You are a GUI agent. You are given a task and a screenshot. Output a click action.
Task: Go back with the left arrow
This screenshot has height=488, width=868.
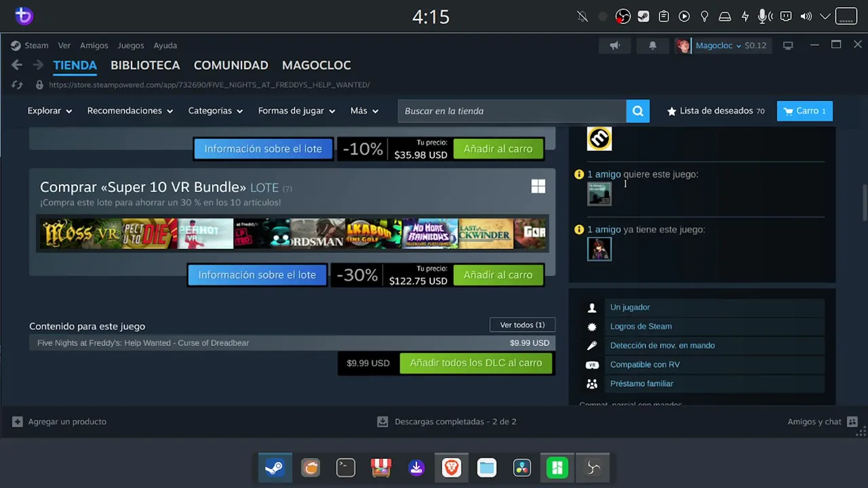coord(17,65)
